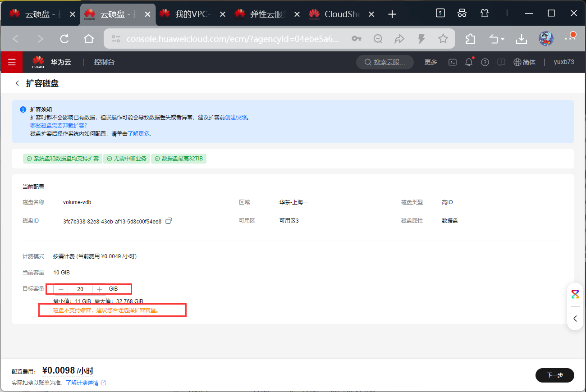Open browser extensions puzzle icon
Image resolution: width=586 pixels, height=392 pixels.
(x=470, y=39)
